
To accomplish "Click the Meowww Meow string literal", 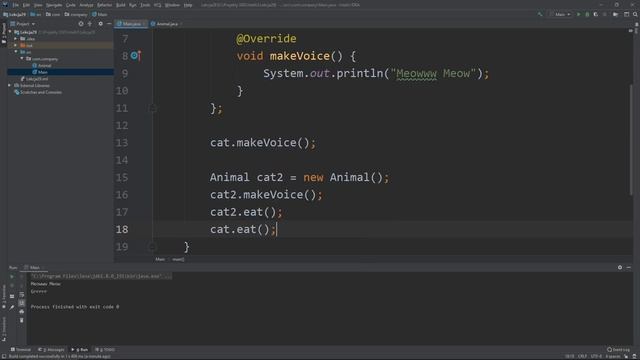I will pyautogui.click(x=433, y=73).
